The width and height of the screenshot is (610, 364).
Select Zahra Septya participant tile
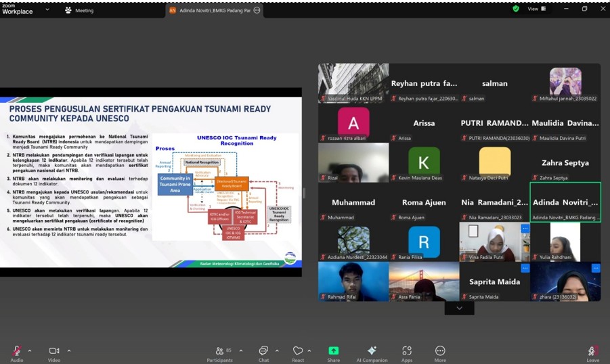[x=565, y=162]
